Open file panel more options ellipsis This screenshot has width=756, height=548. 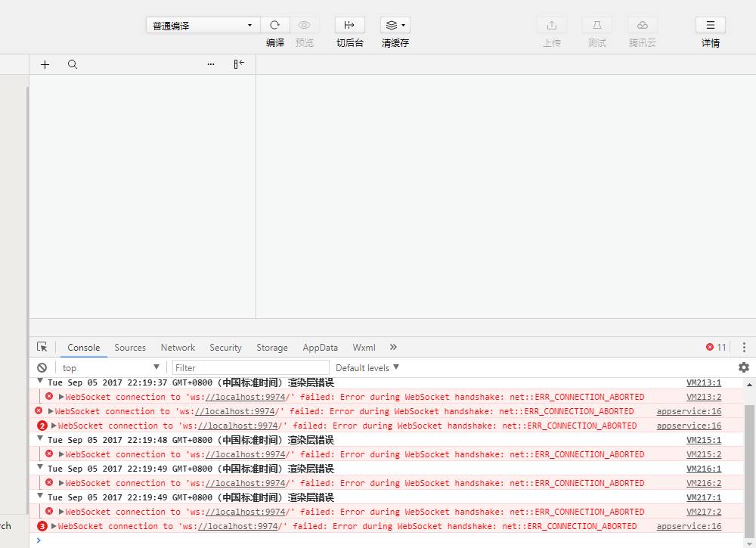[211, 64]
